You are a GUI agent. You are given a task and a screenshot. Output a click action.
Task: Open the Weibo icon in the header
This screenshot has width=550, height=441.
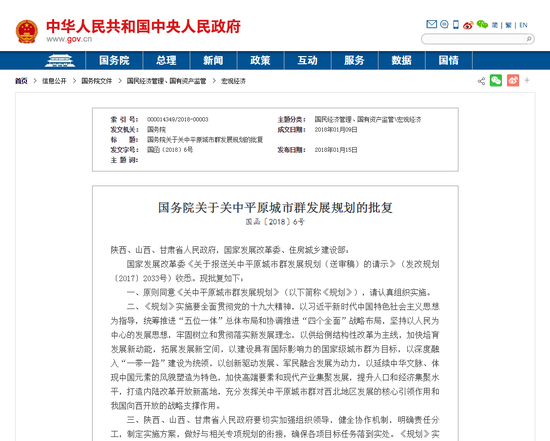pyautogui.click(x=468, y=25)
